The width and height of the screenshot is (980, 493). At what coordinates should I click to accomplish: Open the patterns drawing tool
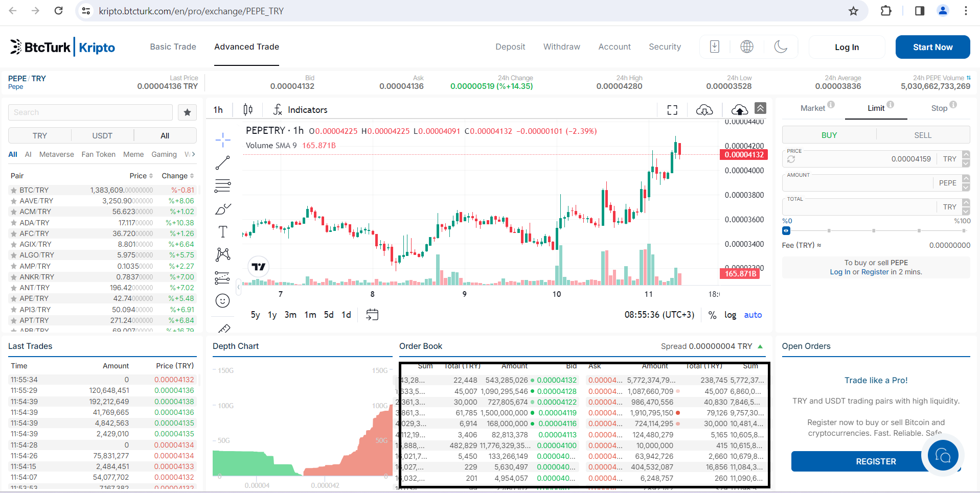[222, 254]
